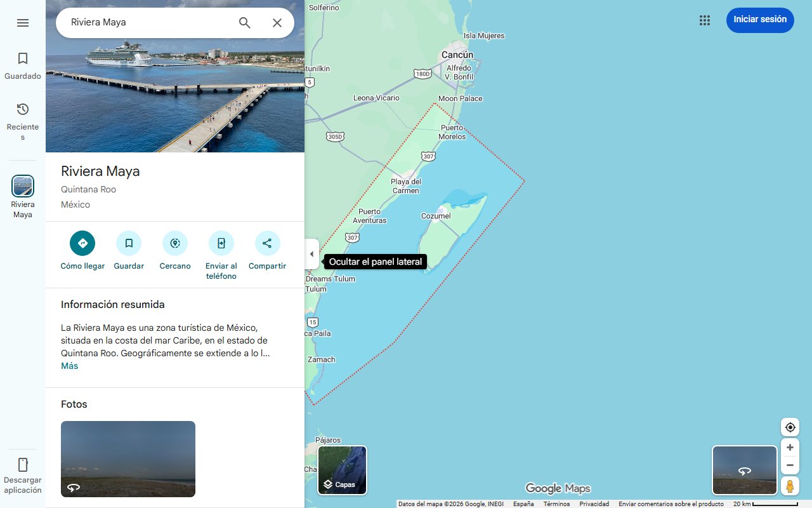
Task: Open the main hamburger menu
Action: (x=23, y=22)
